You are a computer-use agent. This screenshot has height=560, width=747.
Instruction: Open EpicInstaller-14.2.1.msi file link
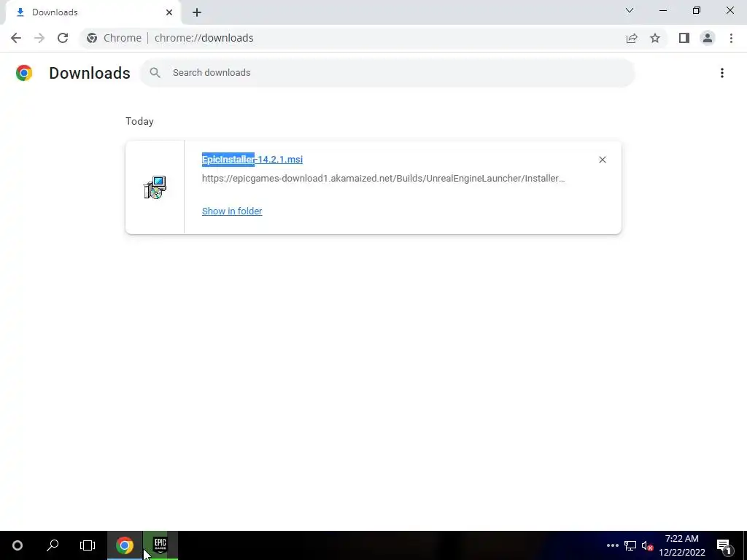tap(252, 160)
